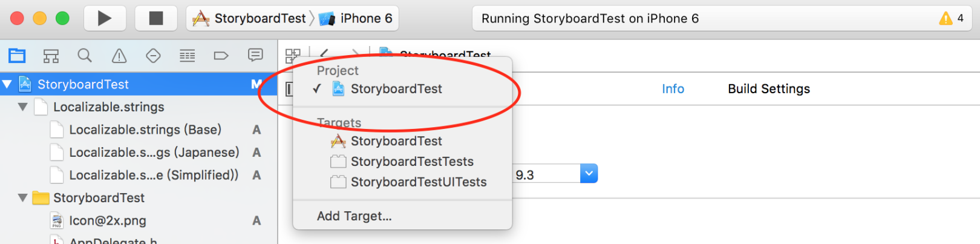Open the Debug navigator icon

(x=187, y=56)
